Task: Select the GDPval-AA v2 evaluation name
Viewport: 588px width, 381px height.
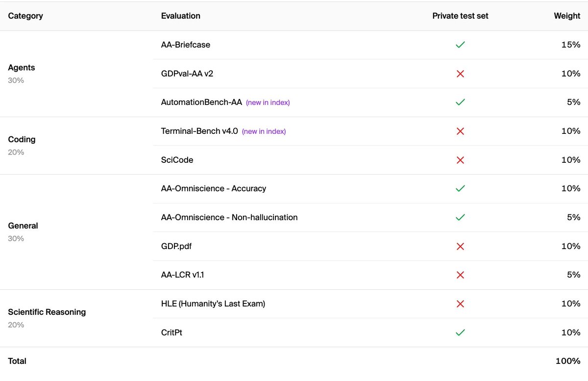Action: [187, 74]
